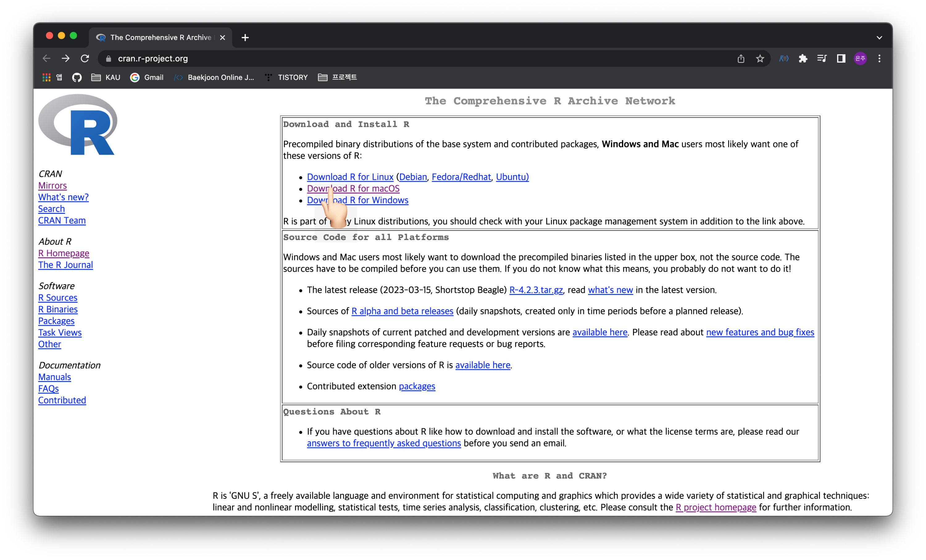Toggle the browser side panel

[x=841, y=59]
